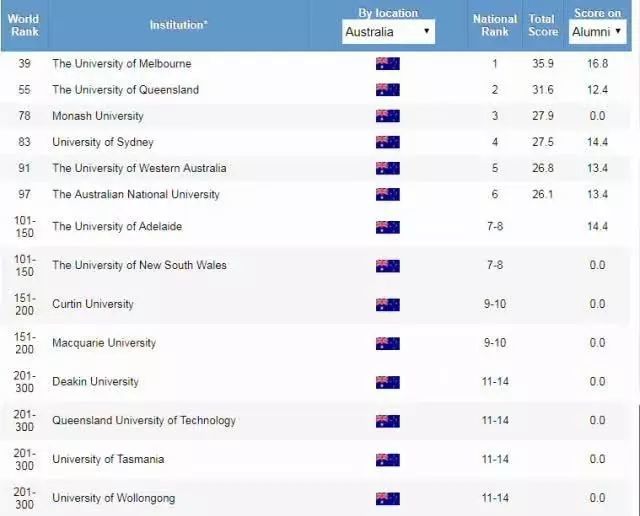Click the National Rank column header
The height and width of the screenshot is (516, 640).
[x=495, y=25]
